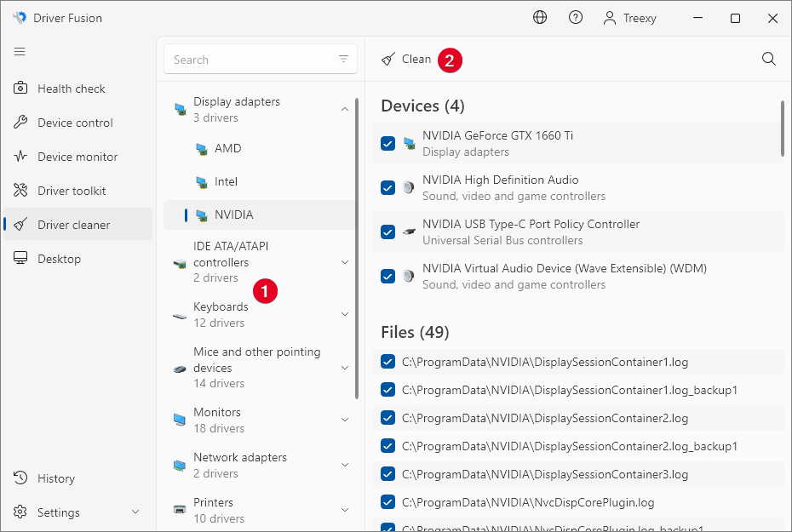Click the Monitors category icon

[x=180, y=420]
